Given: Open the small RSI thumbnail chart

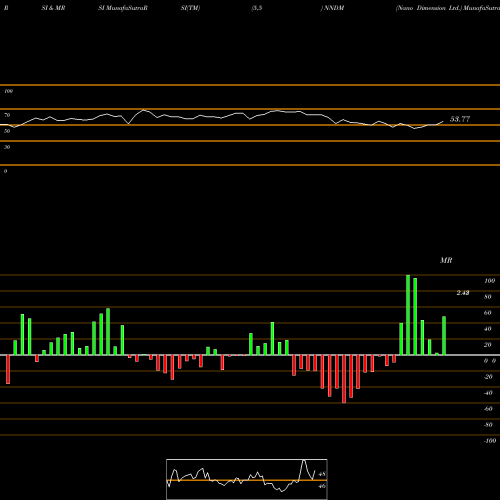Looking at the screenshot, I should (247, 479).
